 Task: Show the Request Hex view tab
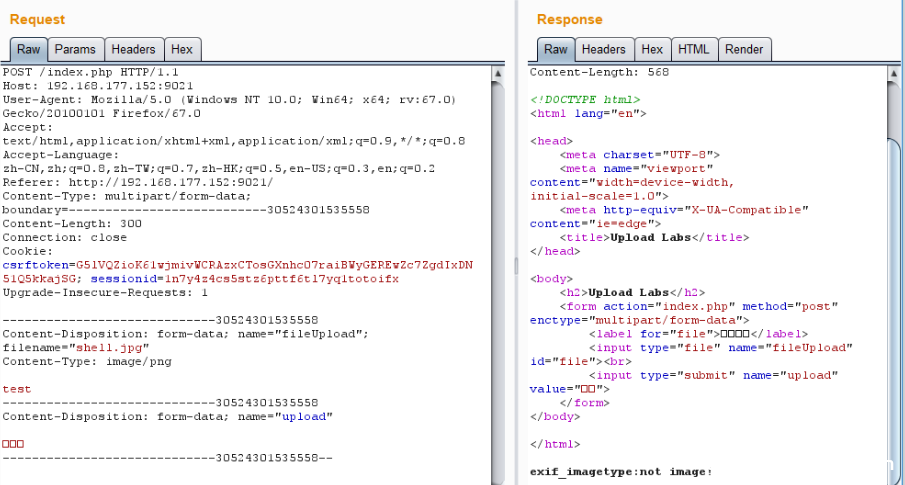(x=182, y=49)
